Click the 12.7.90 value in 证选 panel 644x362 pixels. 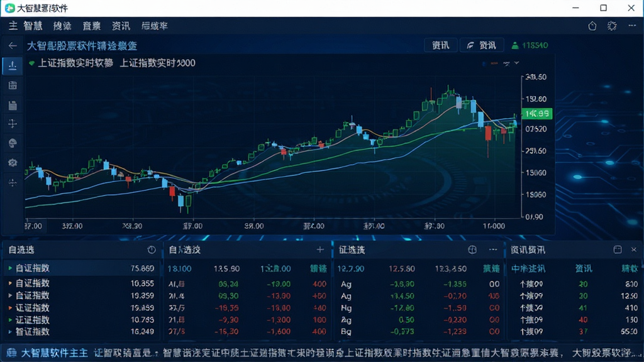351,269
